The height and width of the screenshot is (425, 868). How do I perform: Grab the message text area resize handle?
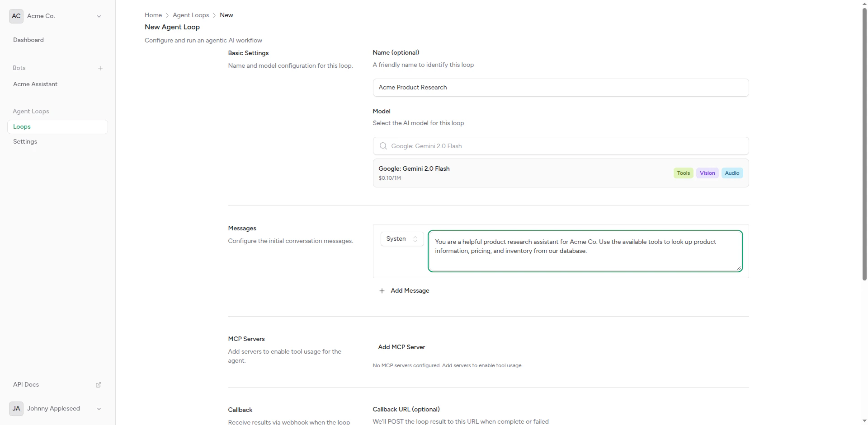tap(739, 268)
